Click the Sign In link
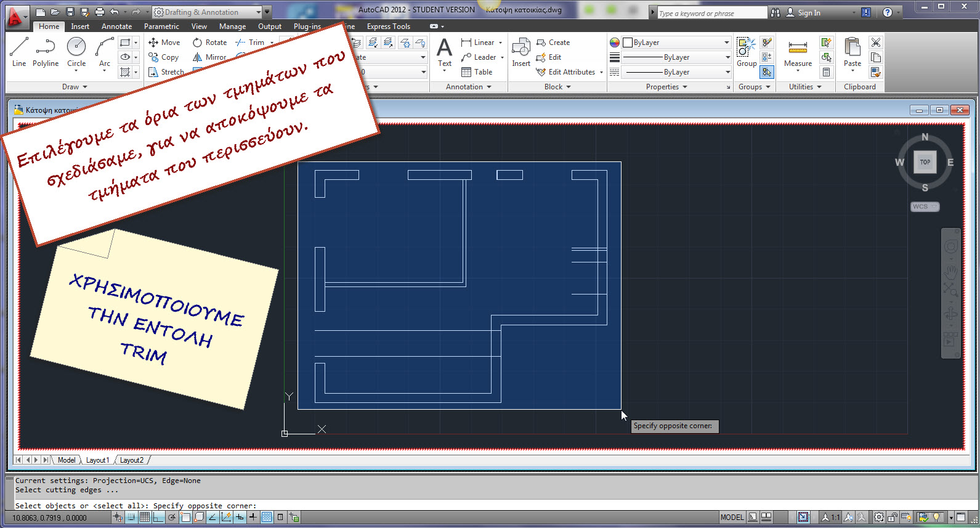This screenshot has height=528, width=980. pos(809,13)
